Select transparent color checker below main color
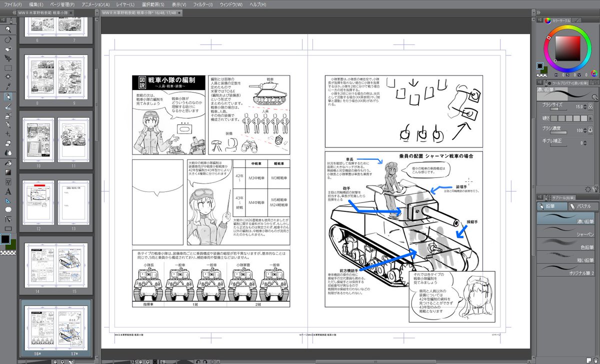 point(542,75)
